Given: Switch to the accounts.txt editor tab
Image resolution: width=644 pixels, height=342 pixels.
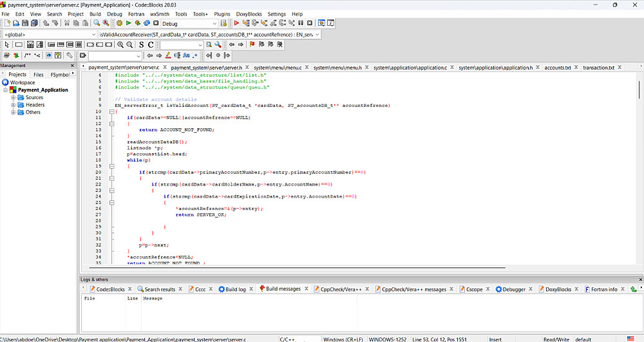Looking at the screenshot, I should [557, 68].
